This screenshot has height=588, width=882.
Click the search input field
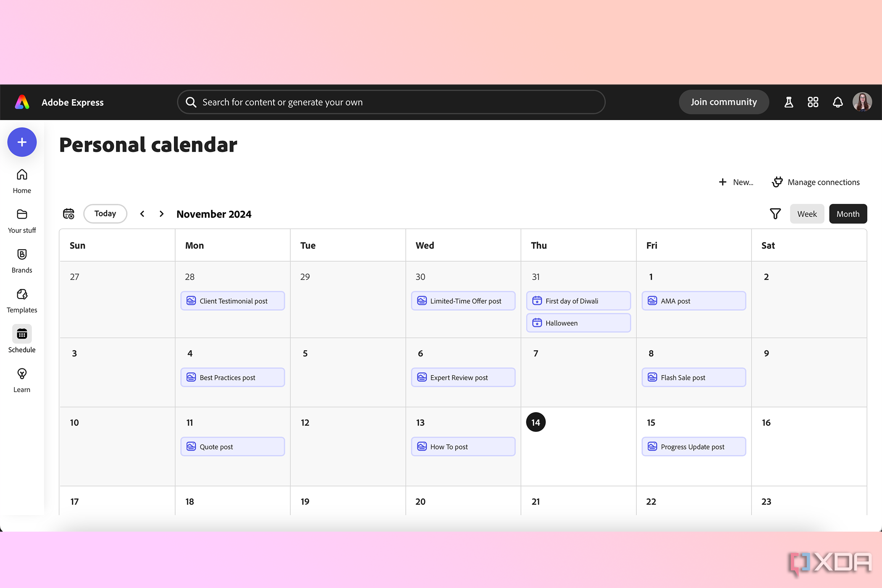click(392, 102)
